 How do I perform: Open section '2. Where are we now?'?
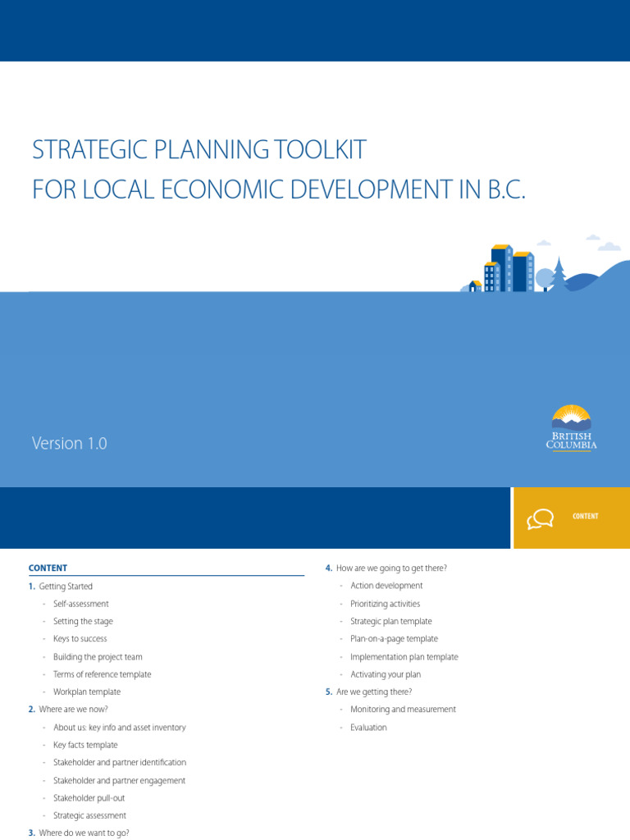(x=68, y=710)
